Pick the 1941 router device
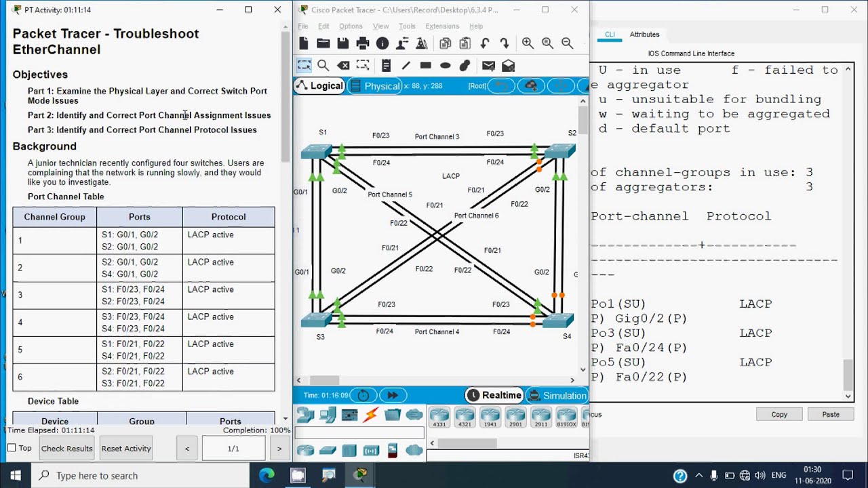 coord(490,417)
